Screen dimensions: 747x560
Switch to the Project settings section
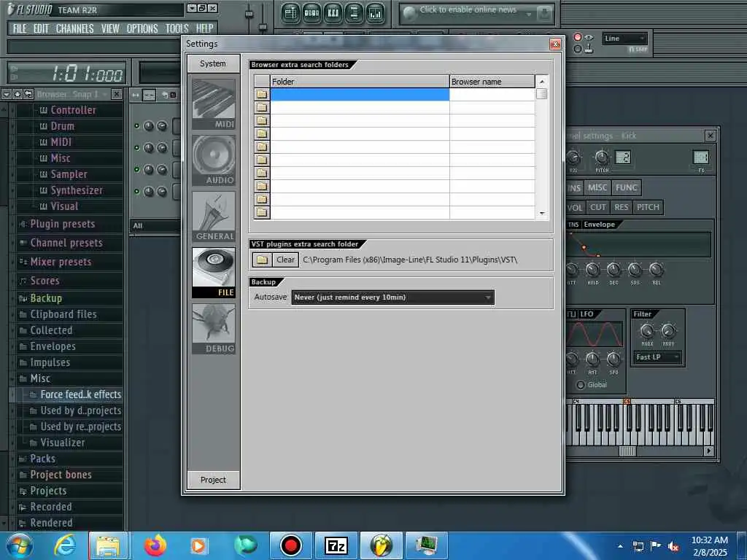pyautogui.click(x=214, y=480)
